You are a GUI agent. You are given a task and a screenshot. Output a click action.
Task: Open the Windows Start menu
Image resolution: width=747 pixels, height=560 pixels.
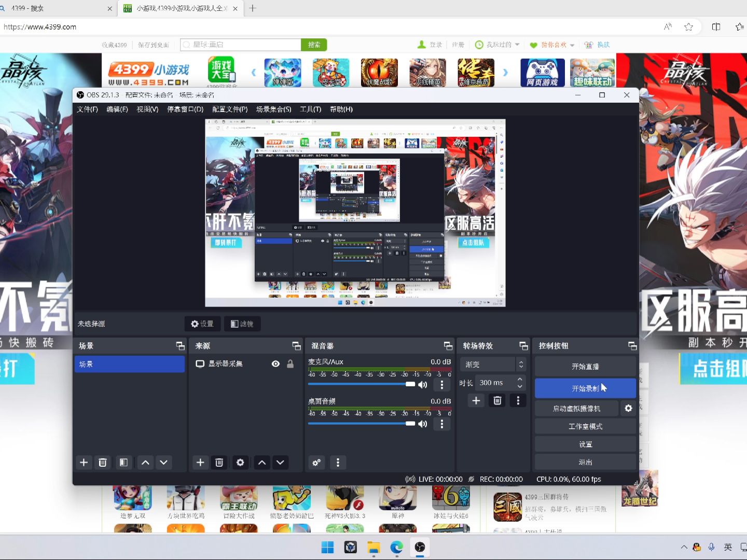click(327, 547)
